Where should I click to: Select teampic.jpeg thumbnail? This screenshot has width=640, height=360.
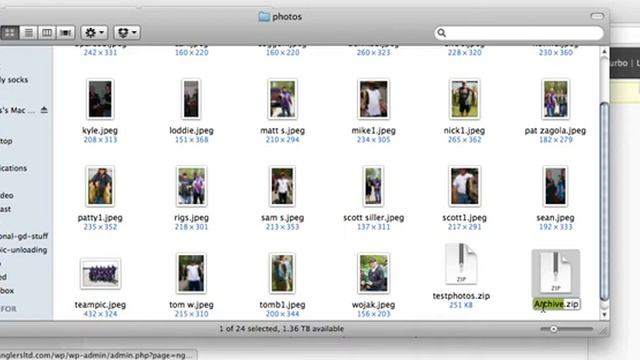point(100,273)
